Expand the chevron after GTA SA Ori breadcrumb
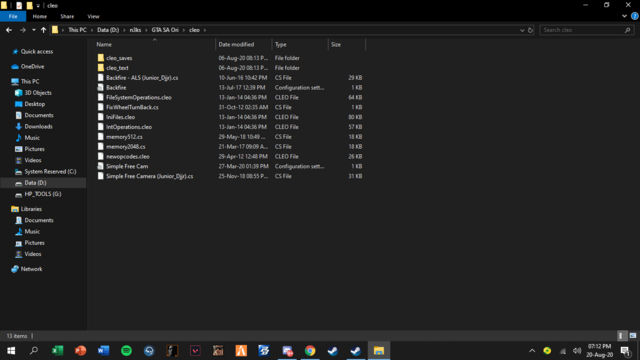The image size is (640, 360). (184, 30)
